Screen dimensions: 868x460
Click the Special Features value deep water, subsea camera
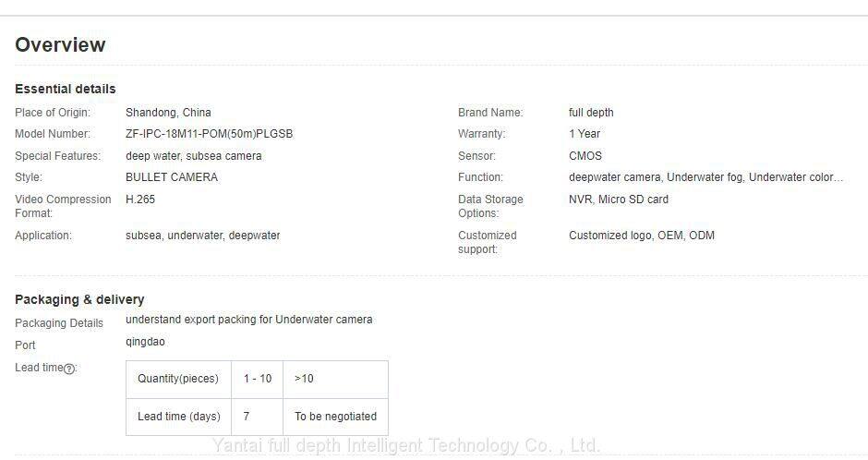click(194, 156)
